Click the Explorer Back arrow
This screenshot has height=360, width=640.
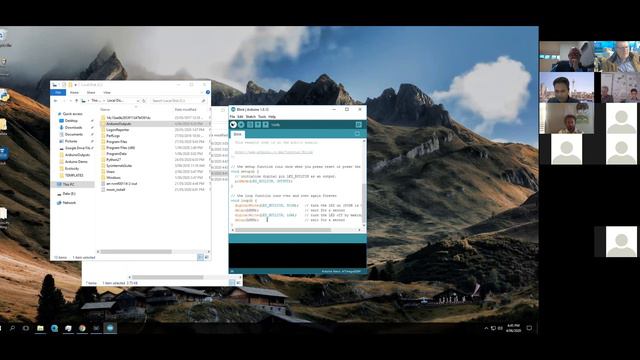coord(56,100)
